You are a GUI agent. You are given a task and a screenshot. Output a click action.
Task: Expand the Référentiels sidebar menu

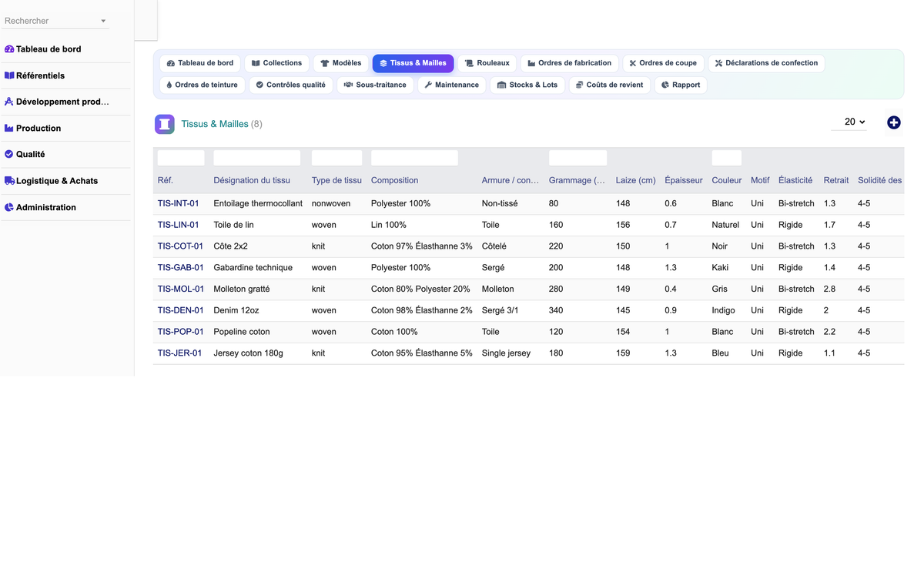click(66, 75)
